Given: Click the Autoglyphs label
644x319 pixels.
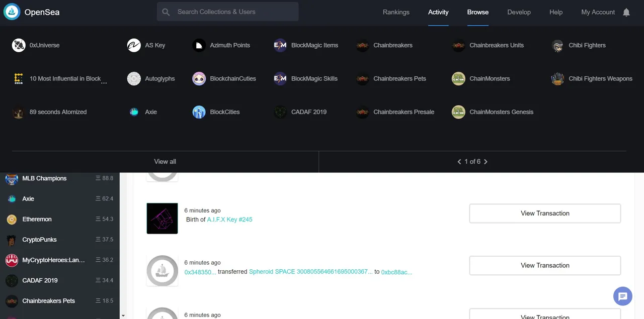Looking at the screenshot, I should click(160, 79).
